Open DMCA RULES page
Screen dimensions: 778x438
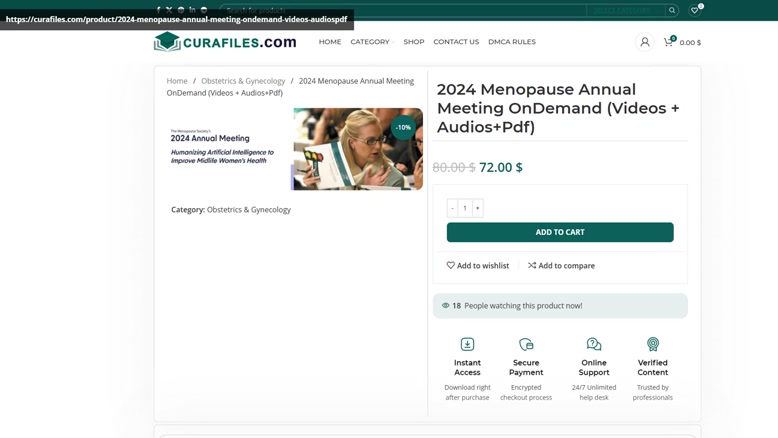pyautogui.click(x=512, y=42)
